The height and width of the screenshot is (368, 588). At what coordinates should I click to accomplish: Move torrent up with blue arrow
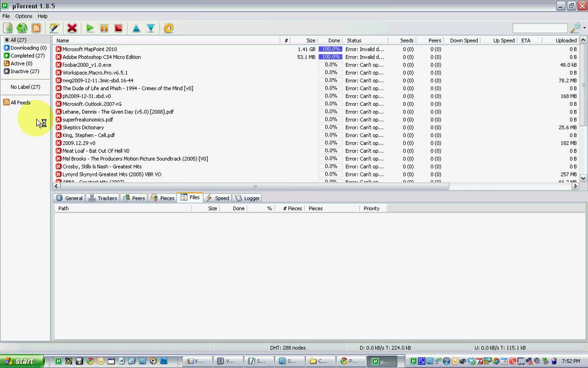(x=136, y=28)
